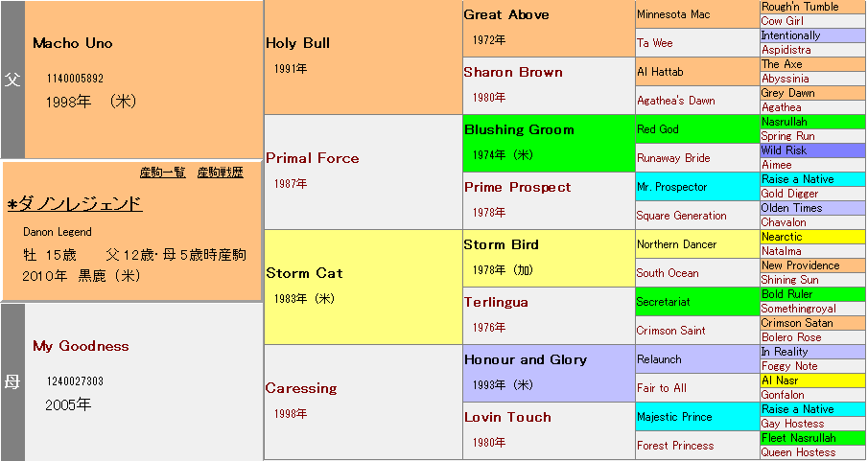This screenshot has height=461, width=868.
Task: Select Mr. Prospector in fourth generation
Action: (671, 187)
